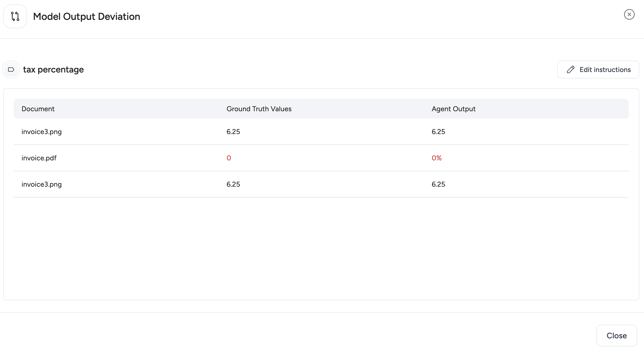Click the tax percentage field title

tap(53, 69)
